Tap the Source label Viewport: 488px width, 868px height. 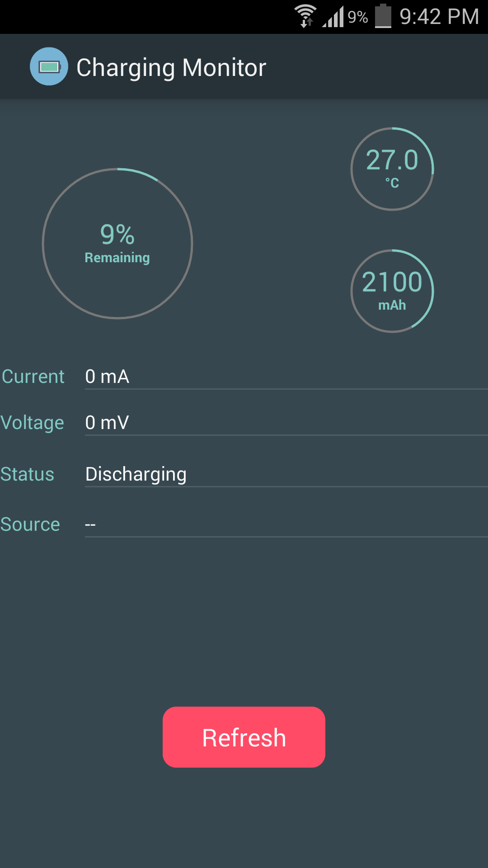30,524
